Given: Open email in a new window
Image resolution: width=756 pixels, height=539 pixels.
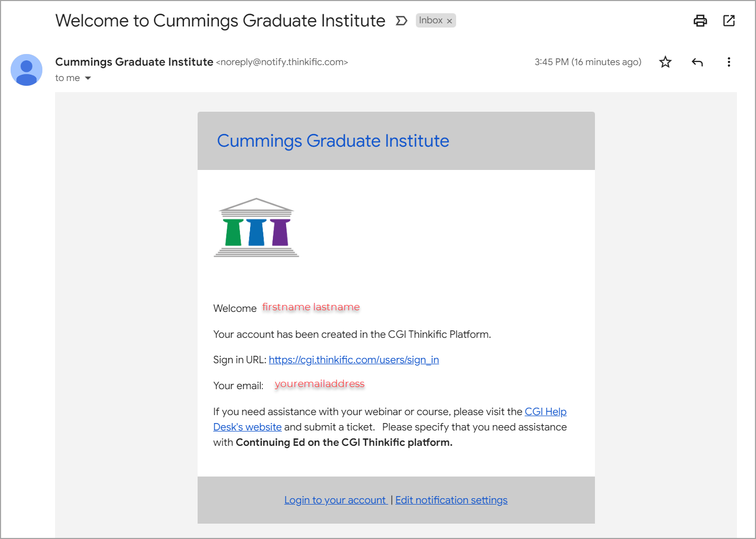Looking at the screenshot, I should 728,20.
